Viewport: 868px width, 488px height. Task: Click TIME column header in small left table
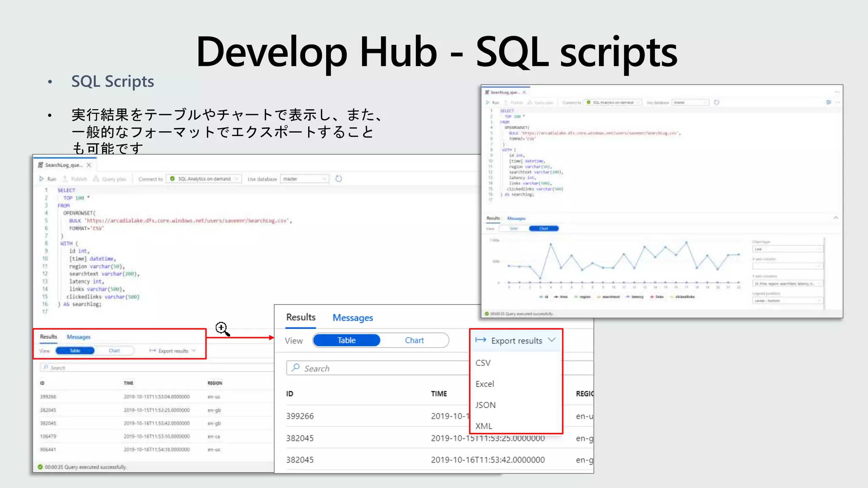pos(128,383)
